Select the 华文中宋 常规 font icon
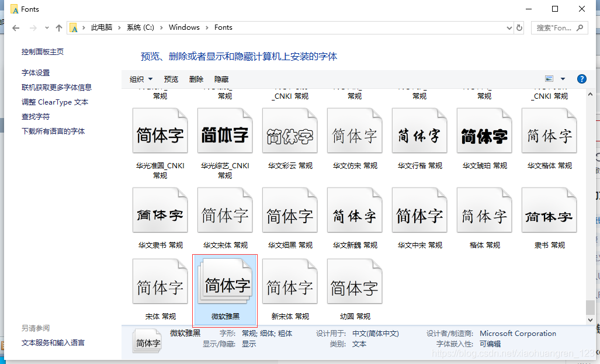 tap(419, 210)
